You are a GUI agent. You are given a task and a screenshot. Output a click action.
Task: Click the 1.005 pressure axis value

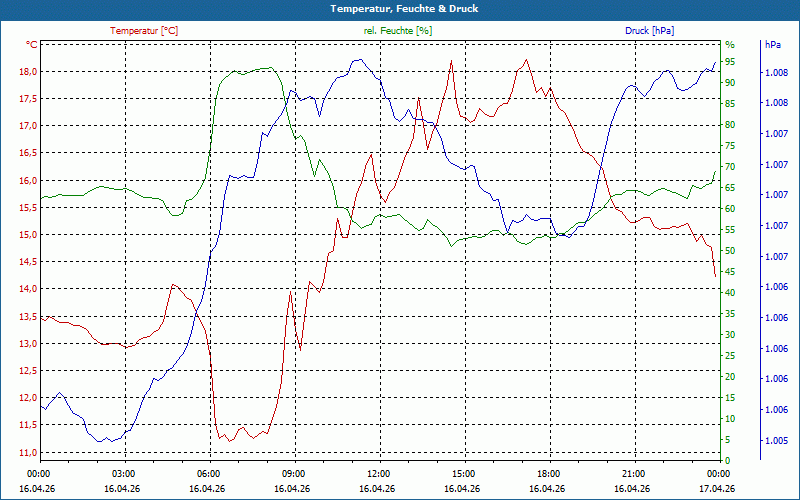776,440
